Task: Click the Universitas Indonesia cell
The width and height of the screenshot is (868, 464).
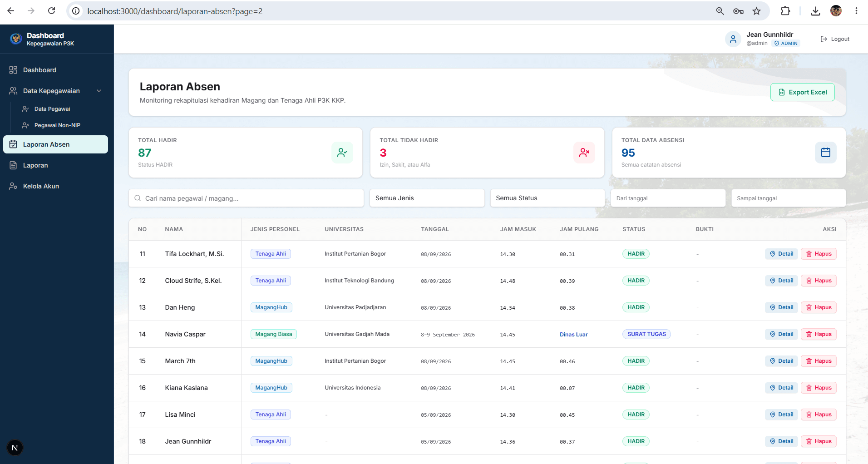Action: point(352,388)
